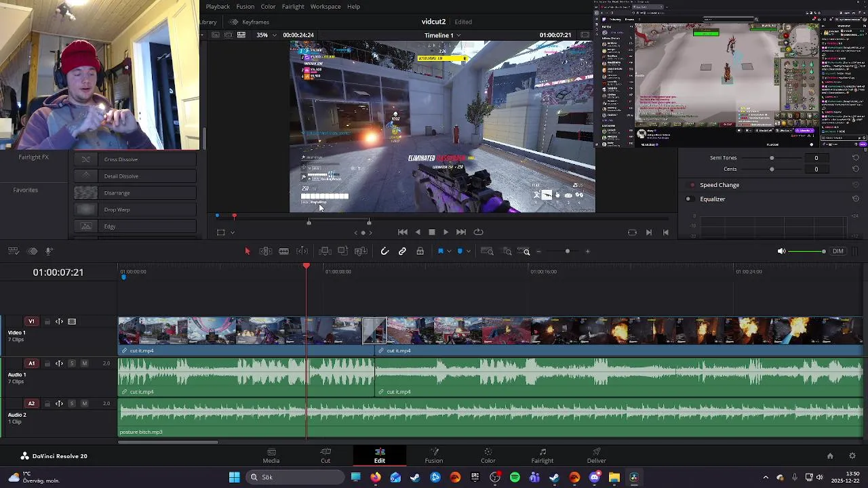Solo the Audio 1 track
This screenshot has height=488, width=868.
[72, 364]
